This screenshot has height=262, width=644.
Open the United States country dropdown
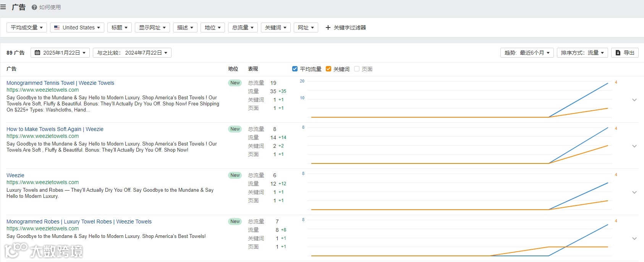[77, 27]
